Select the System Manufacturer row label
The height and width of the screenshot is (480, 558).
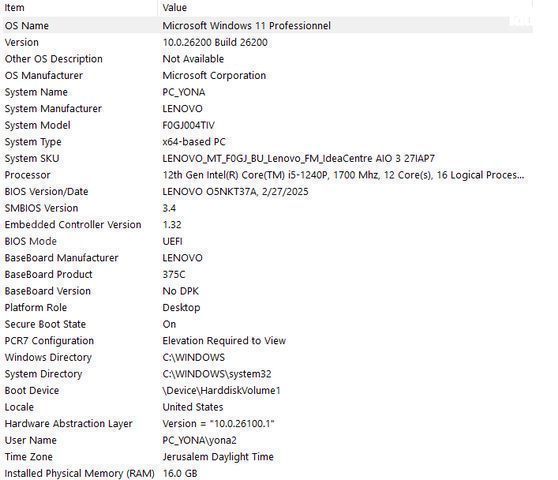[x=53, y=109]
